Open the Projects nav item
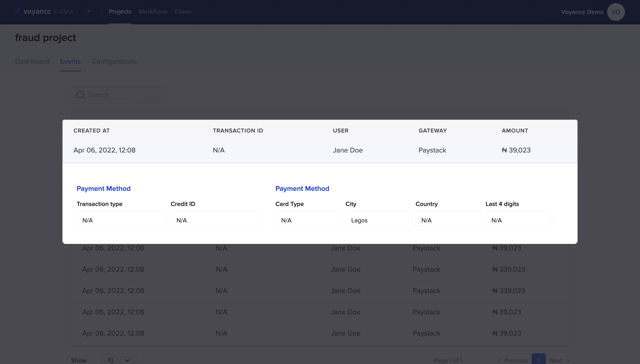 (x=120, y=12)
